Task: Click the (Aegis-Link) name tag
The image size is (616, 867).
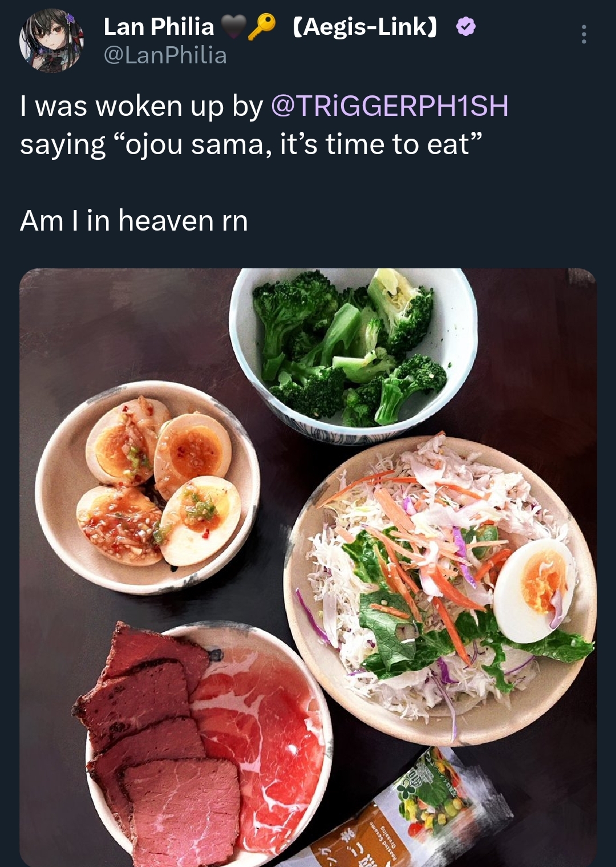Action: coord(366,26)
